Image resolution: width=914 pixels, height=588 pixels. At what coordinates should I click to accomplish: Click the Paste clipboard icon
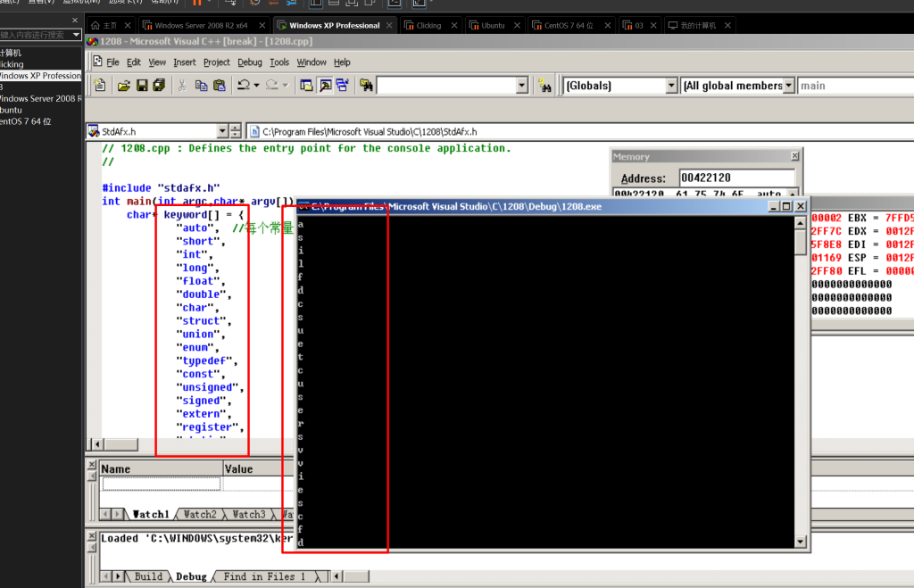(x=219, y=86)
